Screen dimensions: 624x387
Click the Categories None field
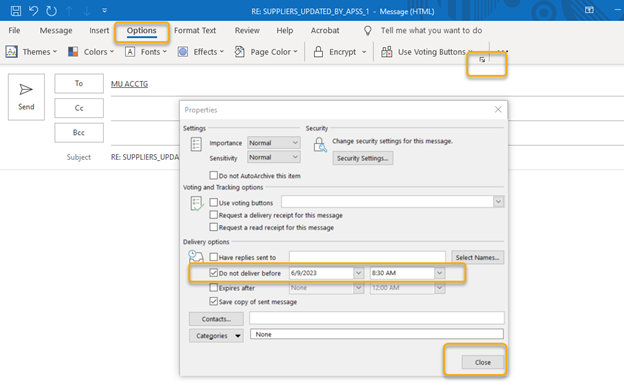point(377,334)
